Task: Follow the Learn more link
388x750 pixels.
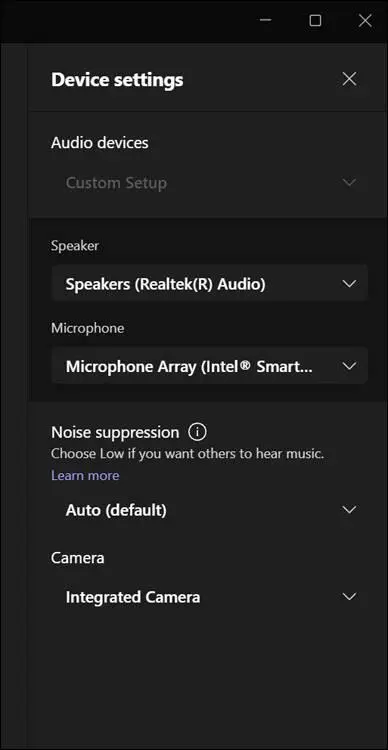Action: click(85, 475)
